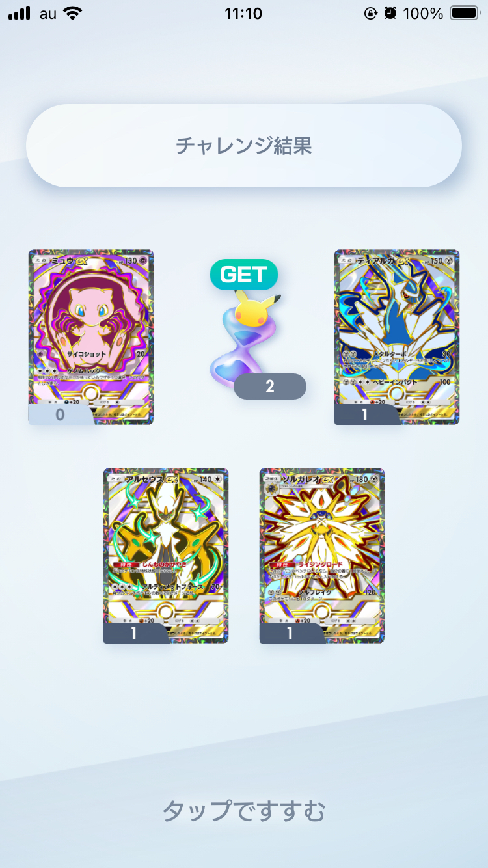Tap the チャレンジ結果 header banner
Screen dimensions: 488x868
point(244,146)
